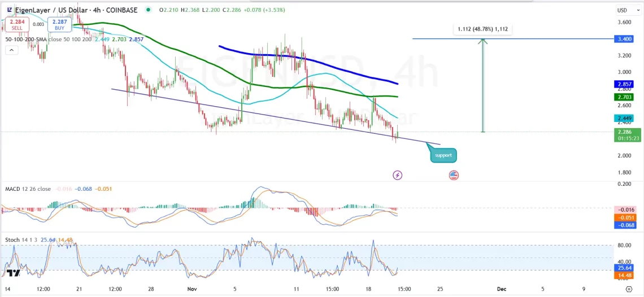Collapse the indicator legend with chevron
The height and width of the screenshot is (297, 644).
pos(11,50)
